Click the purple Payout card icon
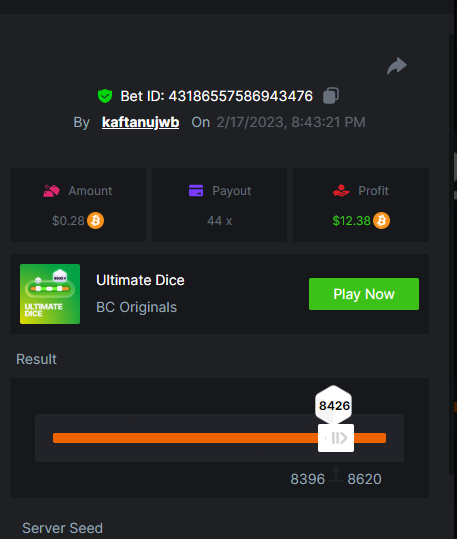Screen dimensions: 457x539 point(196,190)
